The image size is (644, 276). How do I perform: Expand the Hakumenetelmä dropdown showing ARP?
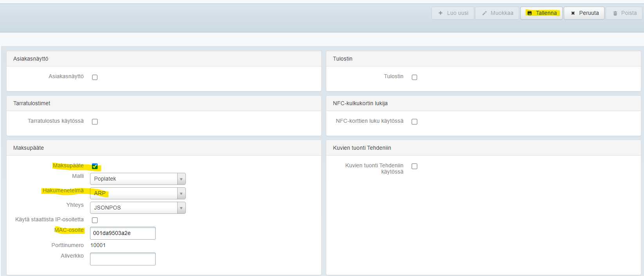pyautogui.click(x=138, y=193)
